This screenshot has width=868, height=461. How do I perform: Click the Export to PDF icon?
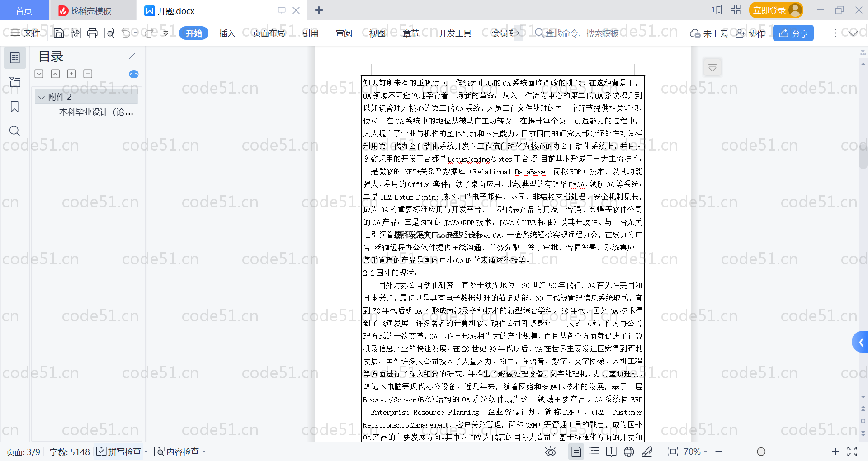(76, 33)
